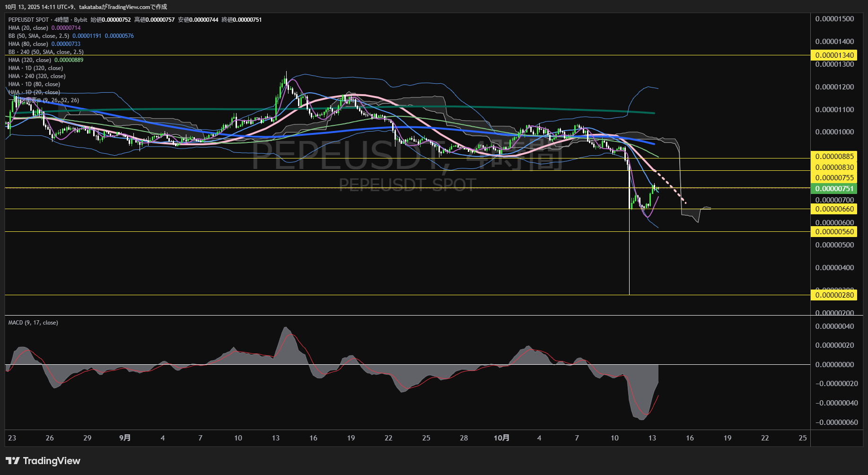Click the TradingView logo icon
Viewport: 868px width, 475px height.
coord(13,461)
